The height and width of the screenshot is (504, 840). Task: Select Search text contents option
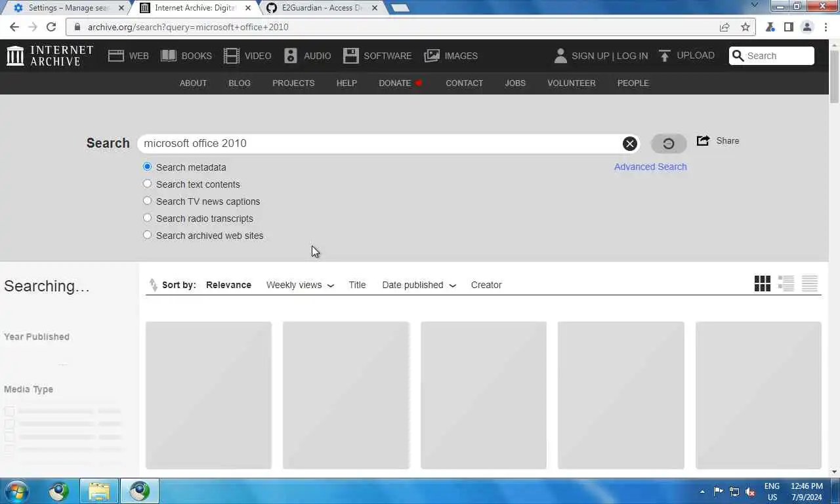(x=147, y=184)
